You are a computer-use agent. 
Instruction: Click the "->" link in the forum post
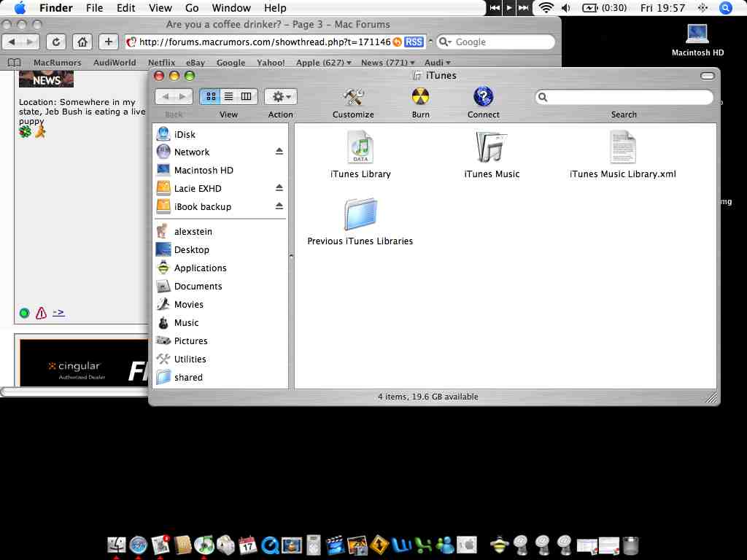point(58,312)
